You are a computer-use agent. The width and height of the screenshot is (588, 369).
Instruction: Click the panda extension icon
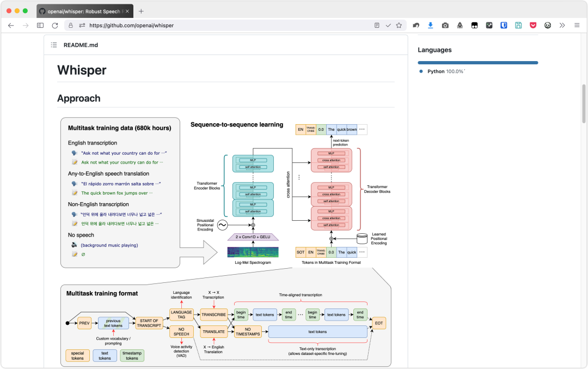(x=548, y=25)
